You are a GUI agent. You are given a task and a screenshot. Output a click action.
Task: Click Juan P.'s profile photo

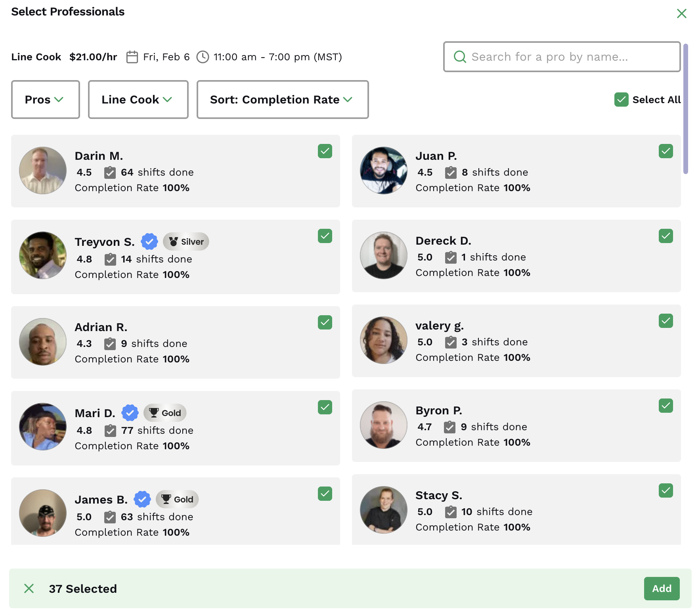click(x=383, y=170)
